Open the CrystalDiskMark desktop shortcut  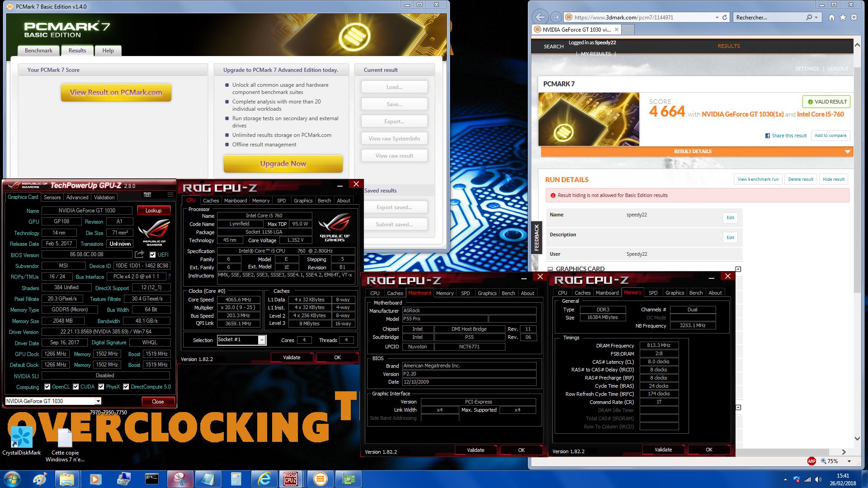(21, 441)
